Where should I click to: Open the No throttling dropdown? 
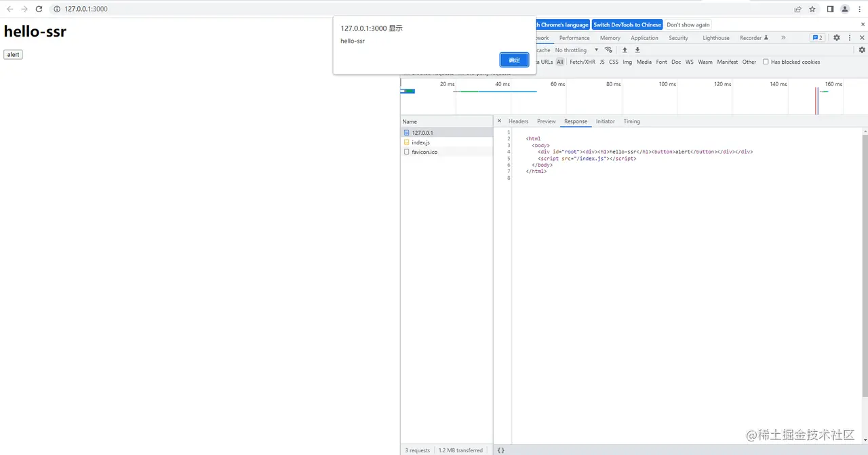click(x=577, y=50)
